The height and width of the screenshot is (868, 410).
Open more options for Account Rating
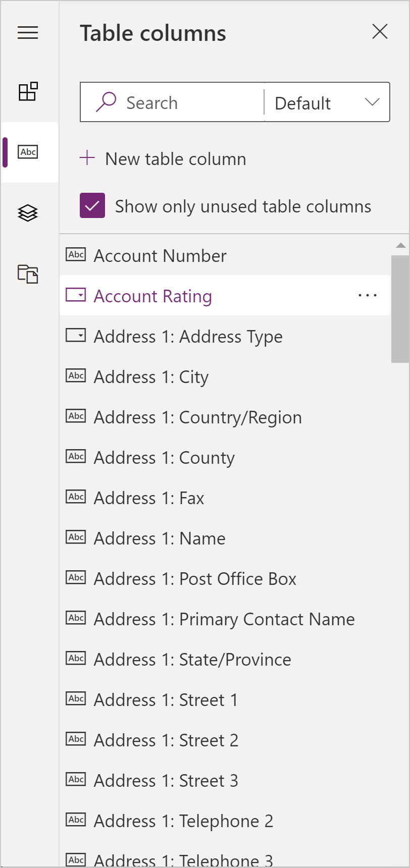[367, 296]
